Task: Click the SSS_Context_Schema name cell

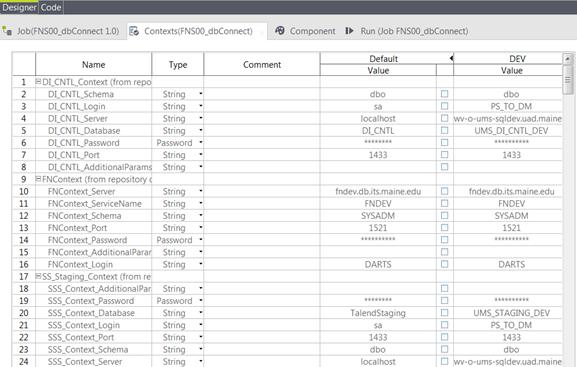Action: 88,349
